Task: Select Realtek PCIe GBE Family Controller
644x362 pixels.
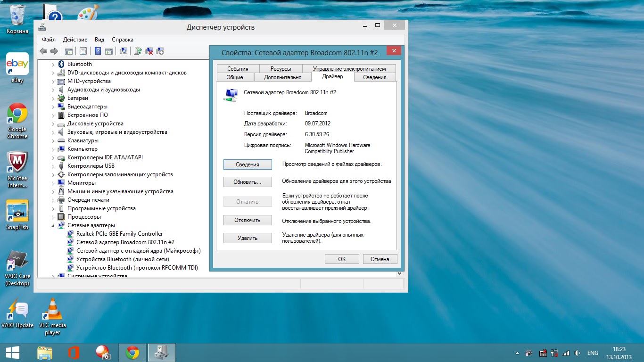Action: (x=119, y=234)
